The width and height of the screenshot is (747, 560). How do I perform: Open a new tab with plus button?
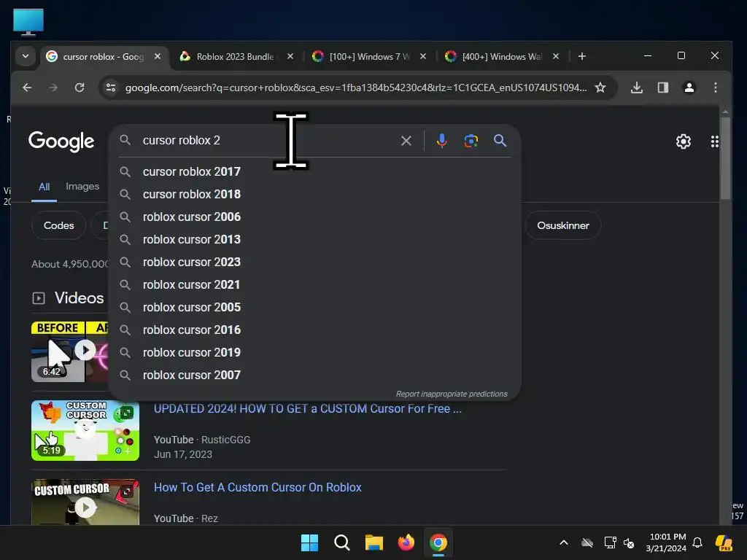[x=581, y=56]
